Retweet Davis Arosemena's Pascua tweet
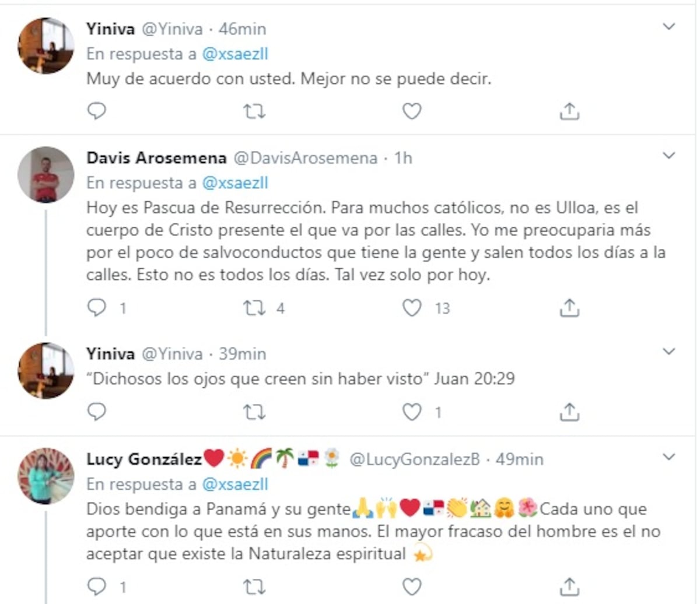Viewport: 700px width, 604px height. click(x=254, y=307)
